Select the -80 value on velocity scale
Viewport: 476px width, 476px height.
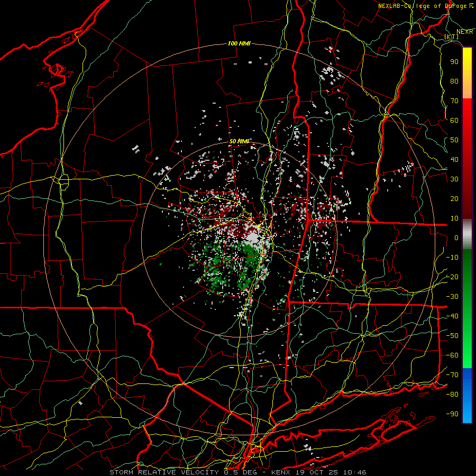click(x=452, y=395)
